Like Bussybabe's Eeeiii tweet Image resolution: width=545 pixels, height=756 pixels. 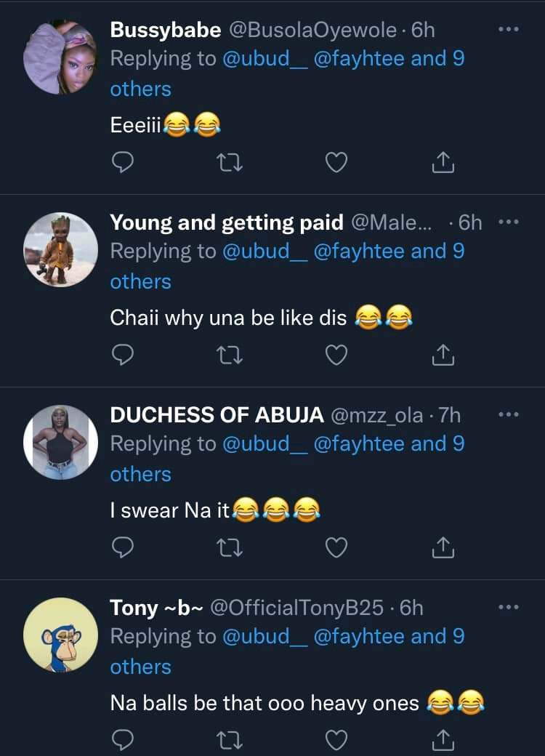(336, 163)
